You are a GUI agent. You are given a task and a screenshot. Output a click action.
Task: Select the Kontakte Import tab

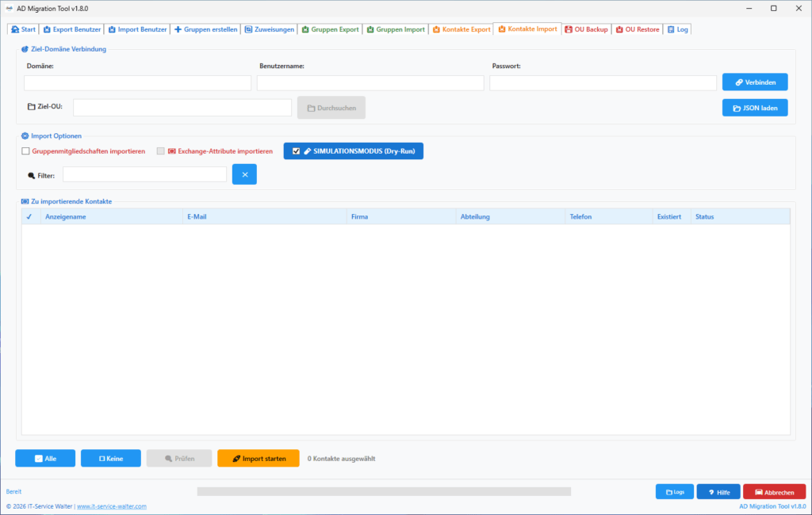pyautogui.click(x=527, y=29)
